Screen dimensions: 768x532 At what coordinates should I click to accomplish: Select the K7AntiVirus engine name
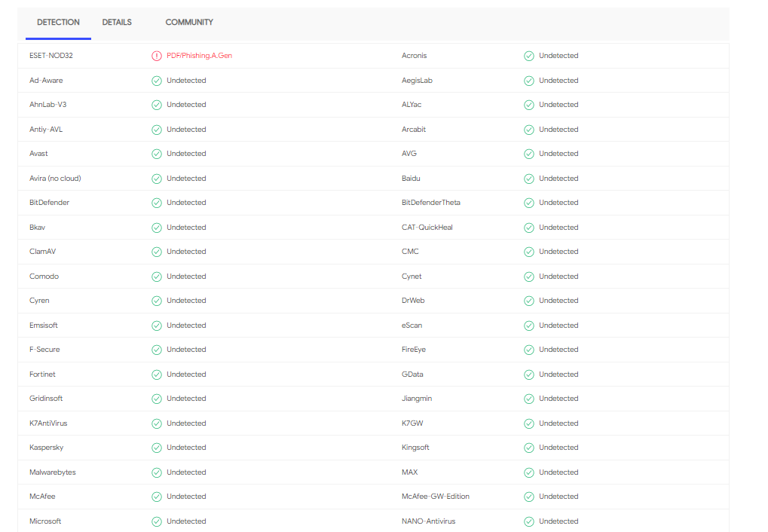[48, 423]
